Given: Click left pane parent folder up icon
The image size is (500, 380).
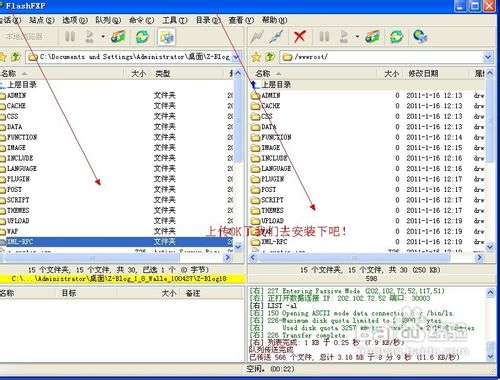Looking at the screenshot, I should [15, 57].
